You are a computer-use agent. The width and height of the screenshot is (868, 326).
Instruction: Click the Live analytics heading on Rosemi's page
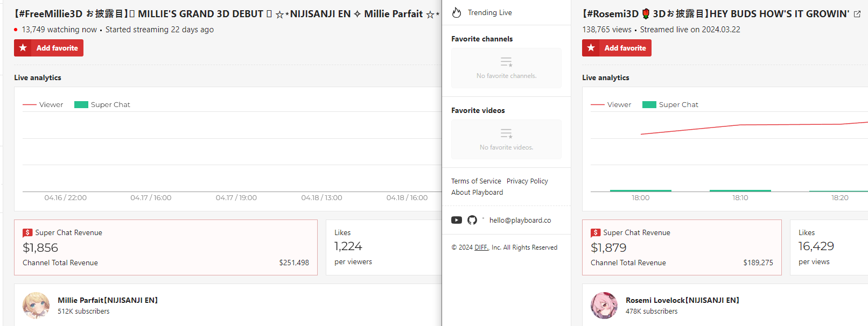click(606, 77)
